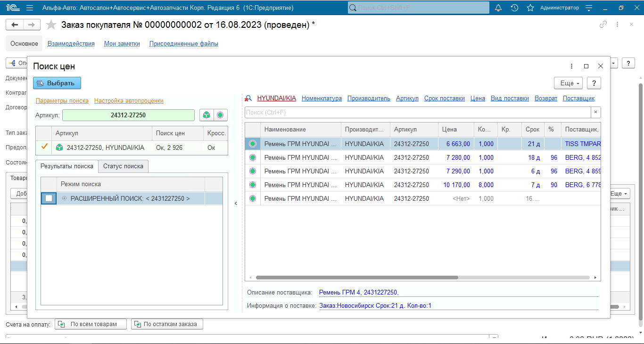The height and width of the screenshot is (344, 644).
Task: Open Настройка автопроценки link
Action: click(129, 100)
